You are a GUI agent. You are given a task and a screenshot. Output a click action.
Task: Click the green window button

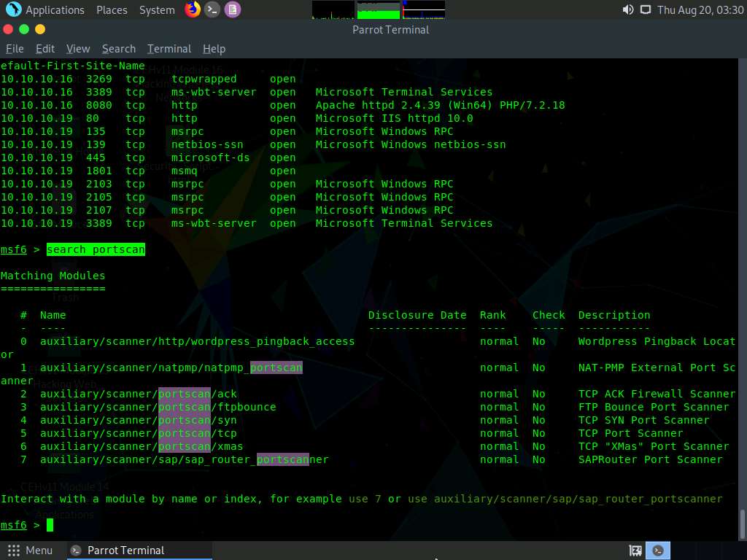pyautogui.click(x=24, y=29)
